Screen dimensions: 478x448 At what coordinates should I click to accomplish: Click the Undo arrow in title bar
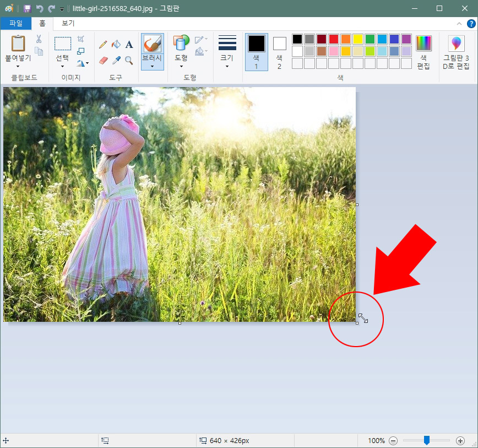(x=40, y=8)
